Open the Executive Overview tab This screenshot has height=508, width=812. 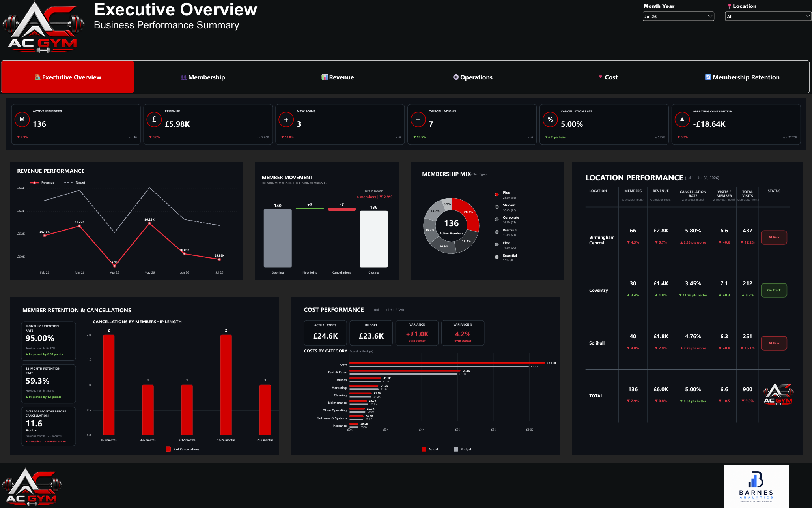click(x=67, y=77)
